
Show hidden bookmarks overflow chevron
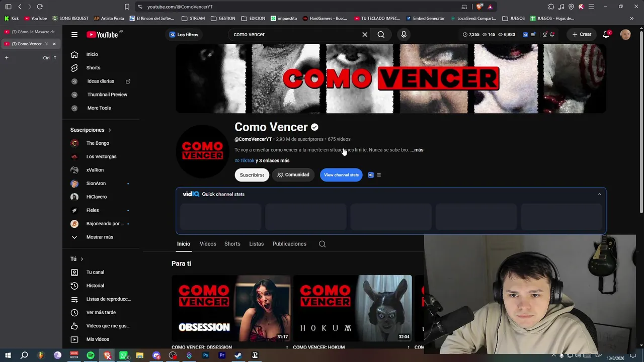pyautogui.click(x=631, y=19)
